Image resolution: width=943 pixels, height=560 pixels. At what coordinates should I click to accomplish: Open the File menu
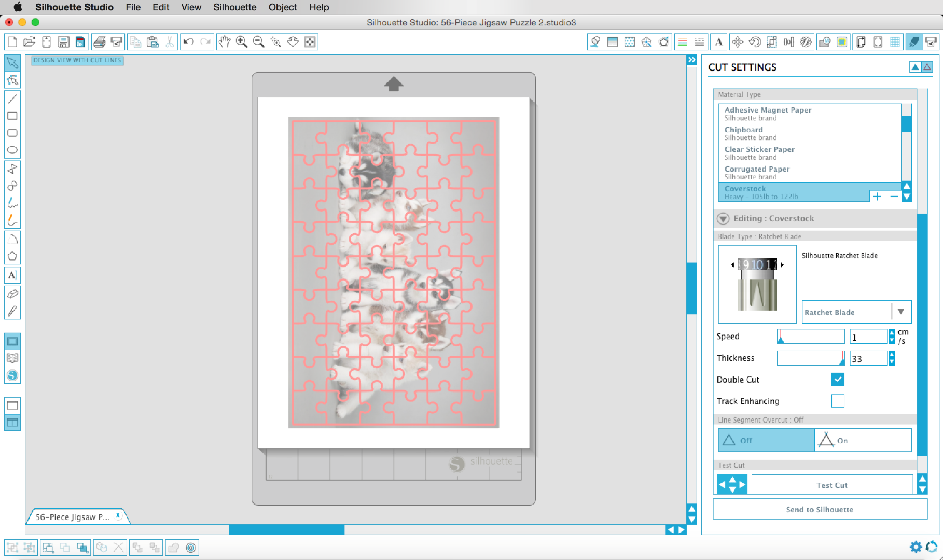coord(133,7)
